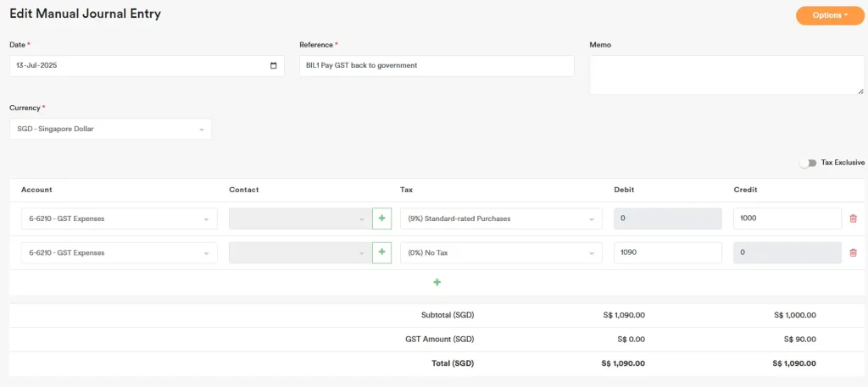Click into the Memo text area
The height and width of the screenshot is (387, 868).
tap(726, 75)
